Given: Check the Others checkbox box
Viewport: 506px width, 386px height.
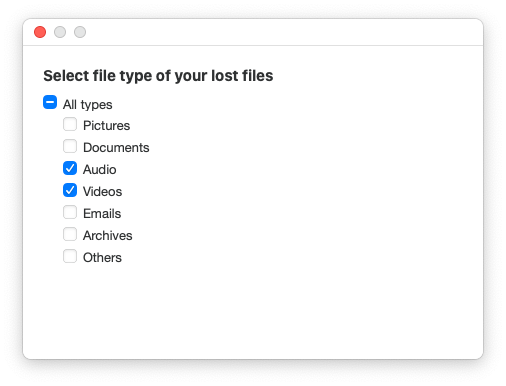Looking at the screenshot, I should pos(70,256).
